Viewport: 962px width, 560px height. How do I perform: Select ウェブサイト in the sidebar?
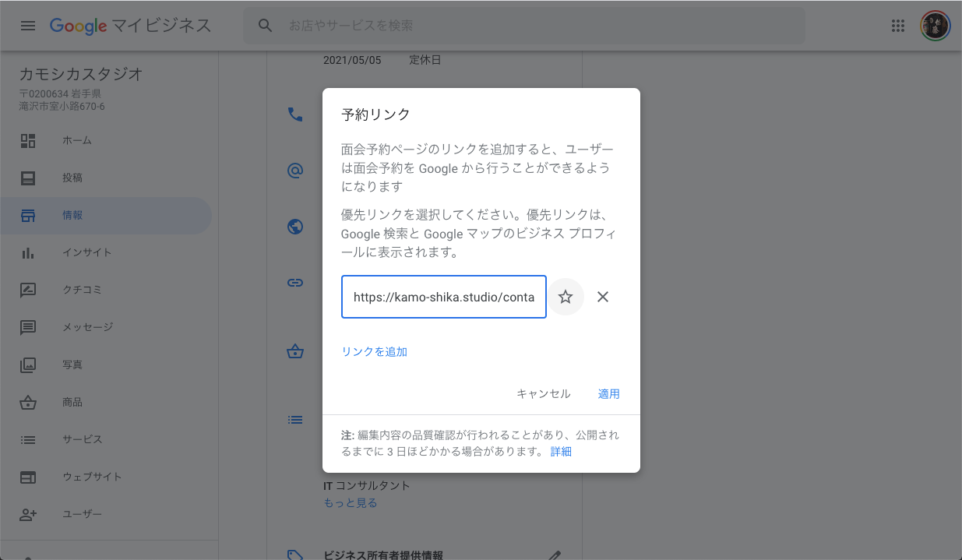(92, 477)
